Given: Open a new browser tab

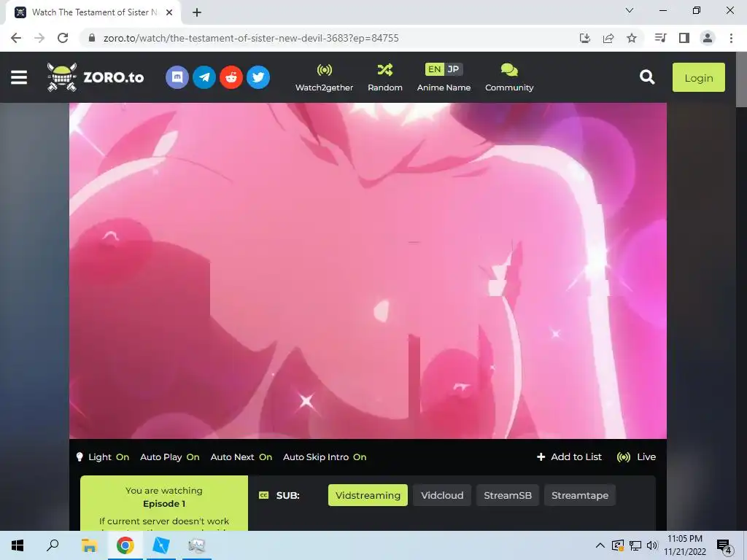Looking at the screenshot, I should click(197, 12).
